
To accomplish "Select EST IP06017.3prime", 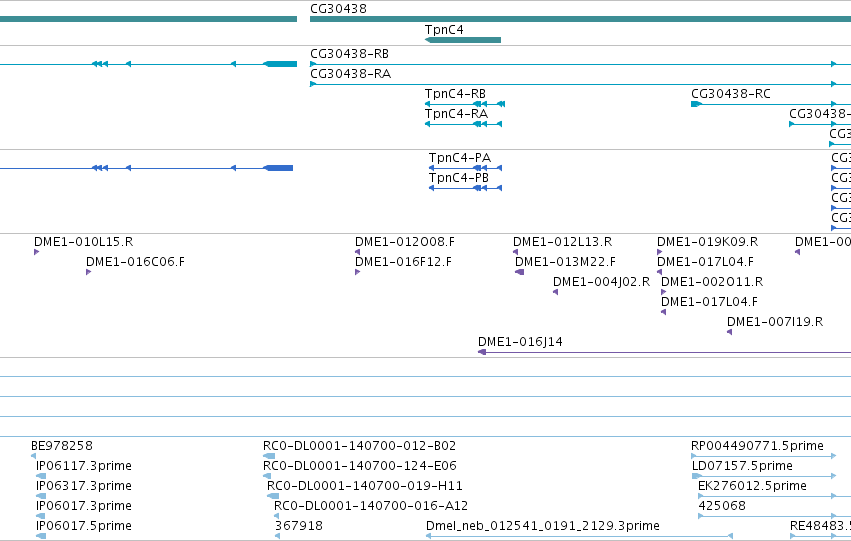I will 84,506.
